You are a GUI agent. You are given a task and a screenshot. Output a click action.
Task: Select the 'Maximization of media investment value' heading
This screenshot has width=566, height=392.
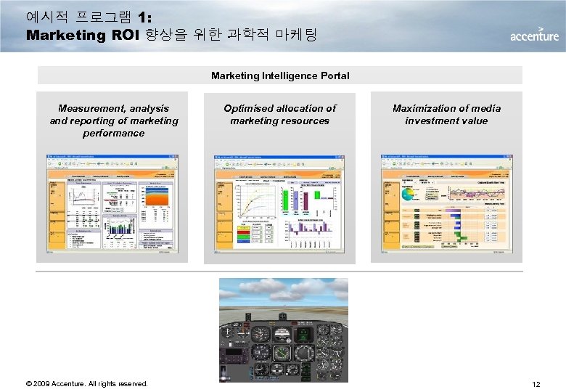point(446,115)
